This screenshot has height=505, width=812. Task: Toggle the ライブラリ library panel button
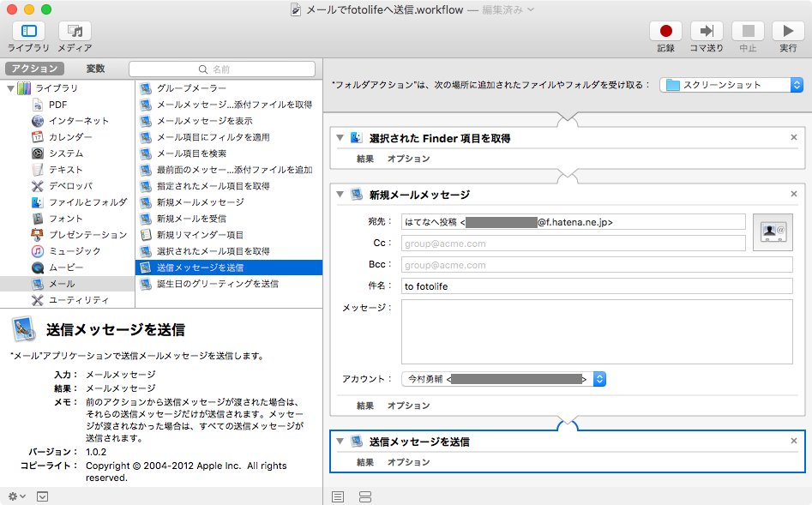click(28, 31)
